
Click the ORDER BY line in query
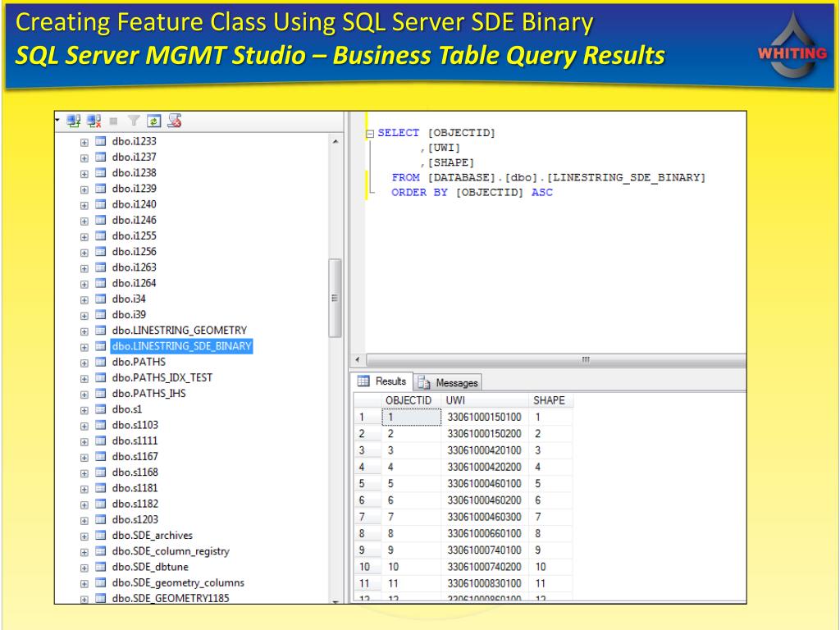472,192
